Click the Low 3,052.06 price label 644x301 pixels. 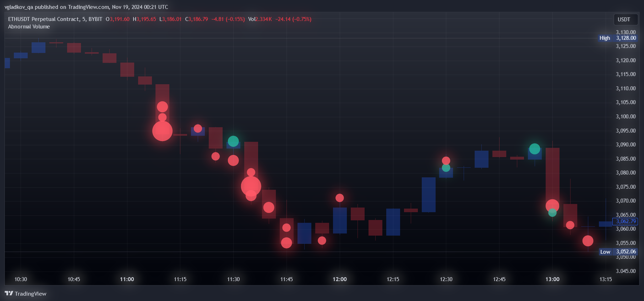pos(618,252)
